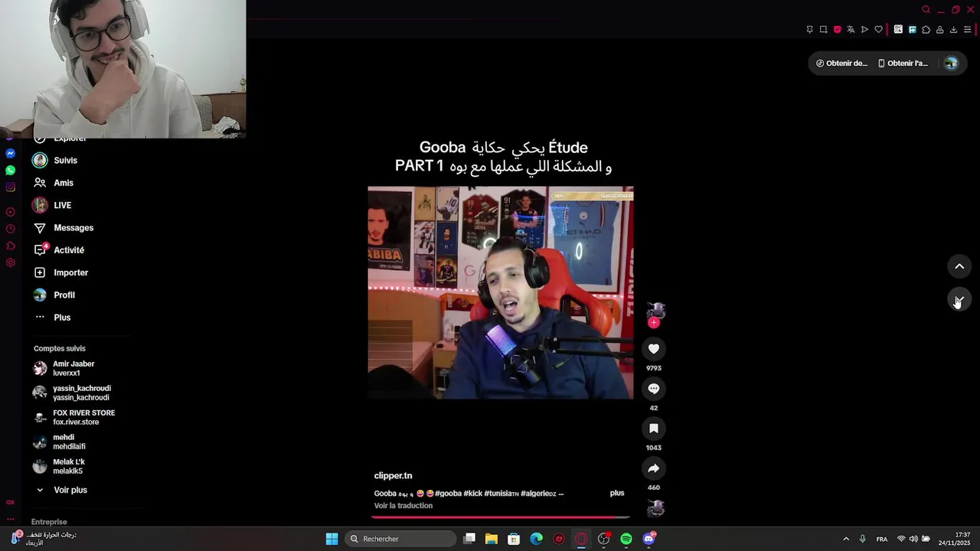The height and width of the screenshot is (551, 980).
Task: Click the Entreprise footer heading
Action: (x=49, y=522)
